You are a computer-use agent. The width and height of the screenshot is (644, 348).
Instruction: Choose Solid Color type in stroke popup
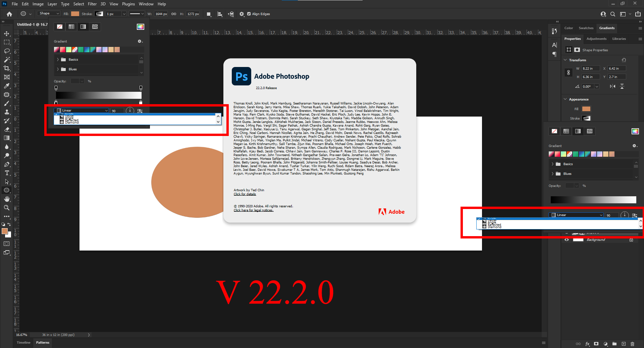[71, 27]
